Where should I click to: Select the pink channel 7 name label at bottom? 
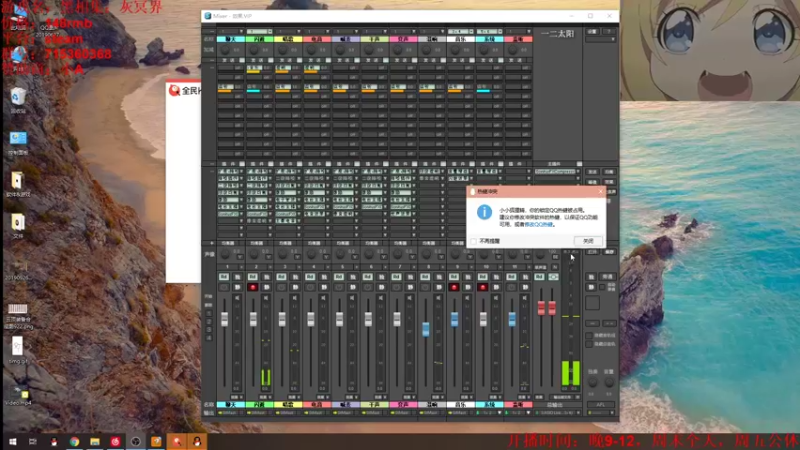[x=403, y=405]
